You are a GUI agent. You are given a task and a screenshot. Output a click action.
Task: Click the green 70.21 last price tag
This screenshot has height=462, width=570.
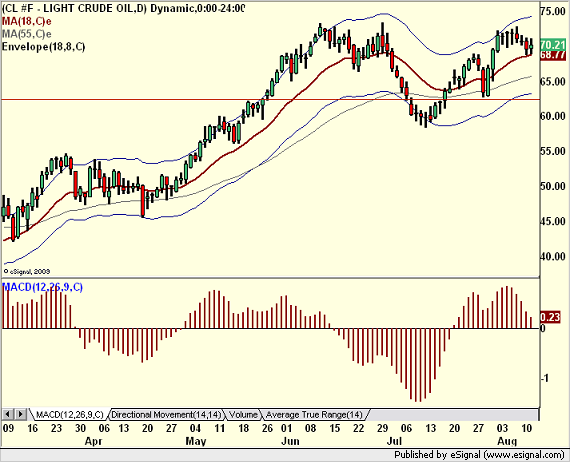click(x=553, y=45)
